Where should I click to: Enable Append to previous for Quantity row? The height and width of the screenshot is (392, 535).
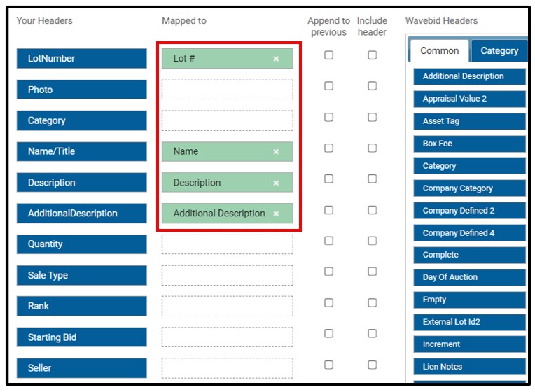point(328,241)
